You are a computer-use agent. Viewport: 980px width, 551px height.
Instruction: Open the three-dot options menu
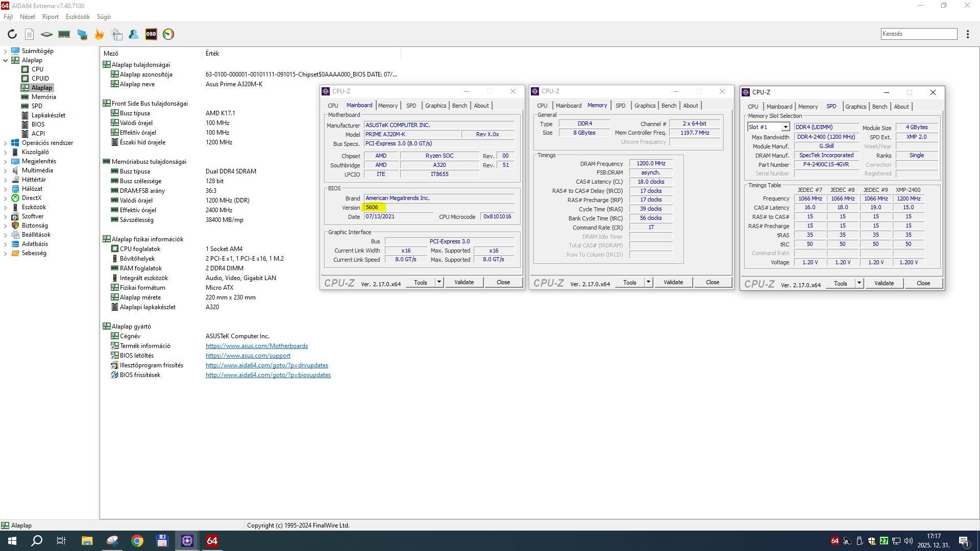click(968, 34)
